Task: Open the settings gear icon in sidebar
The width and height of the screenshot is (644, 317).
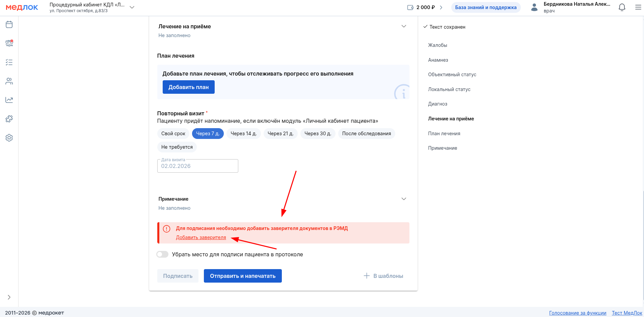Action: click(x=9, y=138)
